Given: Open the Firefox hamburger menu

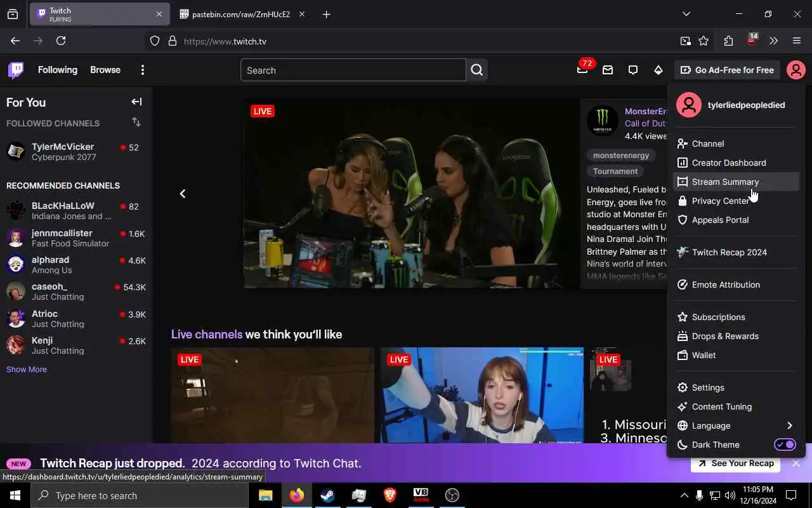Looking at the screenshot, I should [x=797, y=41].
